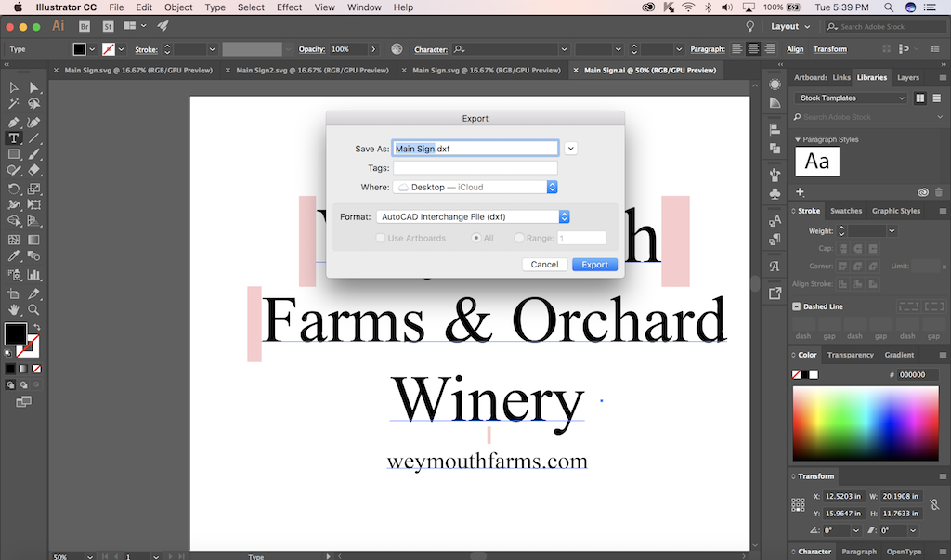
Task: Select the Direct Selection tool
Action: click(x=34, y=88)
